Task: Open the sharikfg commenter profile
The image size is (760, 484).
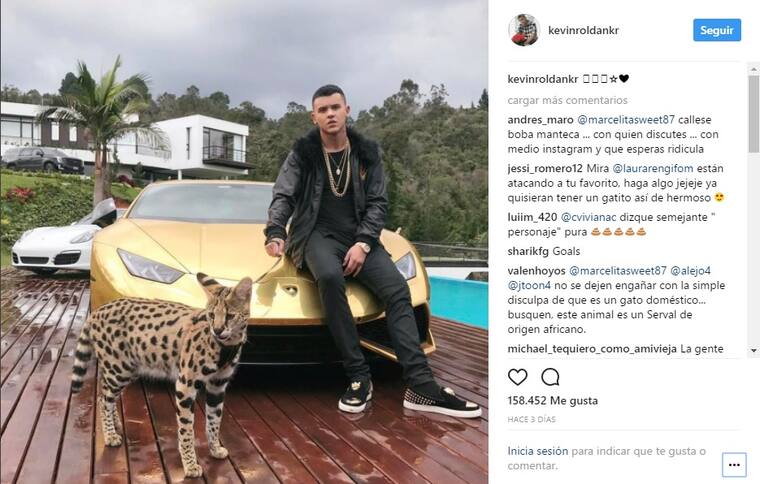Action: (528, 251)
